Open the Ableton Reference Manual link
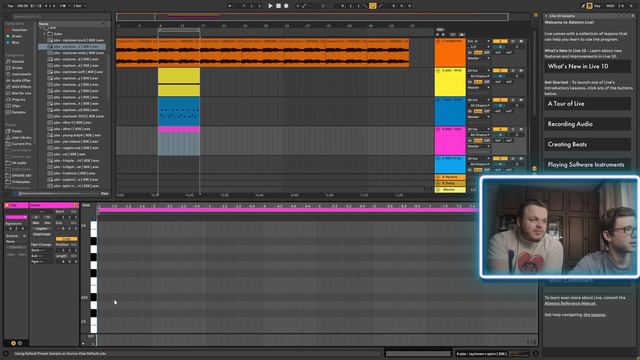This screenshot has width=640, height=360. [570, 303]
